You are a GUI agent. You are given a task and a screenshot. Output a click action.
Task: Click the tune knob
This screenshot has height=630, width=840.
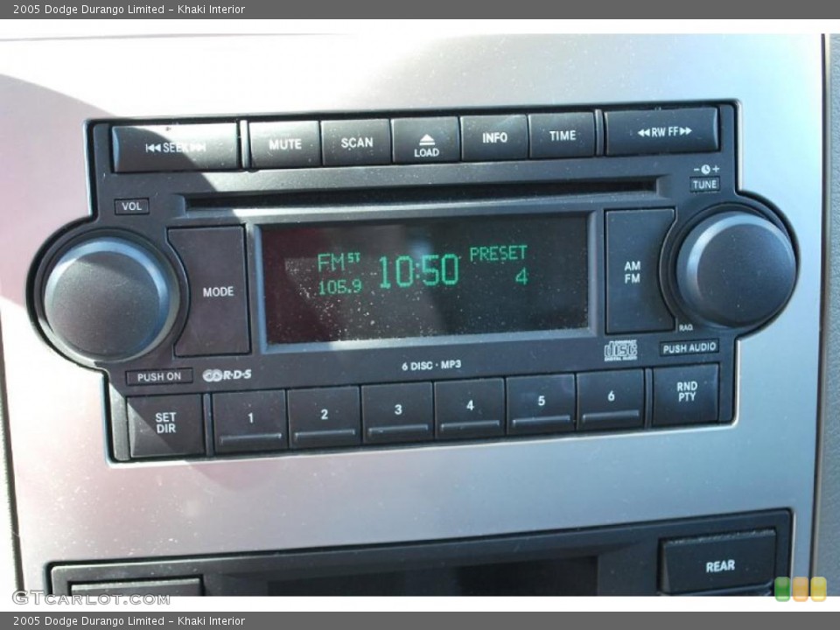pos(735,269)
